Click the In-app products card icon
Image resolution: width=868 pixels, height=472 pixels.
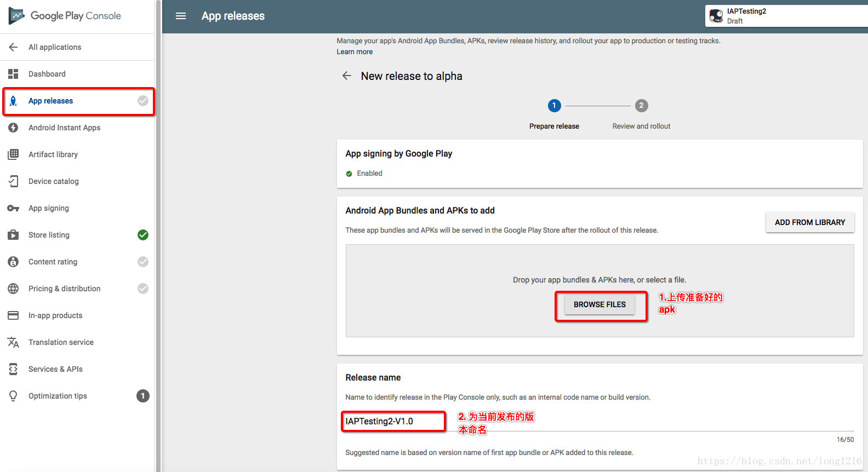point(13,315)
